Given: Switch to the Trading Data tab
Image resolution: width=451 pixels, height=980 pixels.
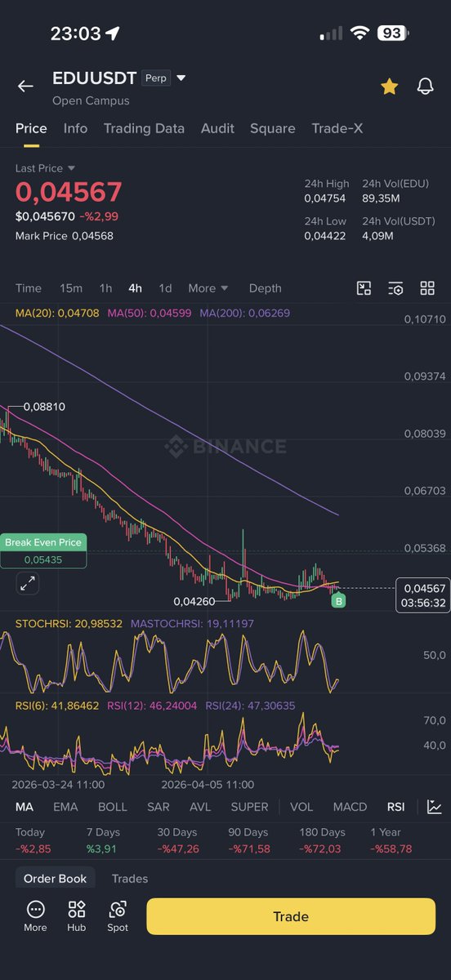Looking at the screenshot, I should tap(144, 128).
